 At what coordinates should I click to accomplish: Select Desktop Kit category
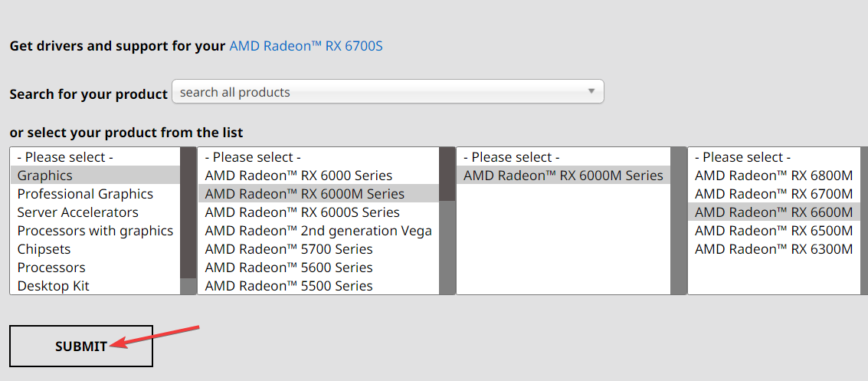coord(53,286)
